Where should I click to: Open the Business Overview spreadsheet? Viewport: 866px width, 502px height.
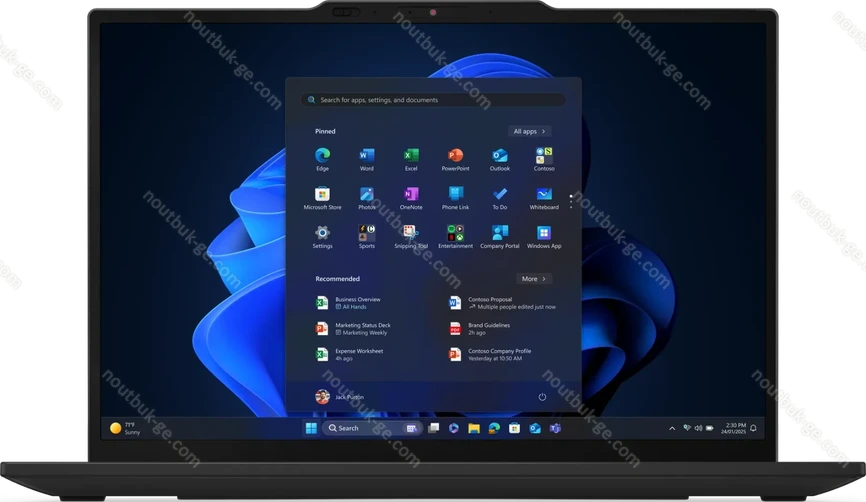pyautogui.click(x=356, y=303)
